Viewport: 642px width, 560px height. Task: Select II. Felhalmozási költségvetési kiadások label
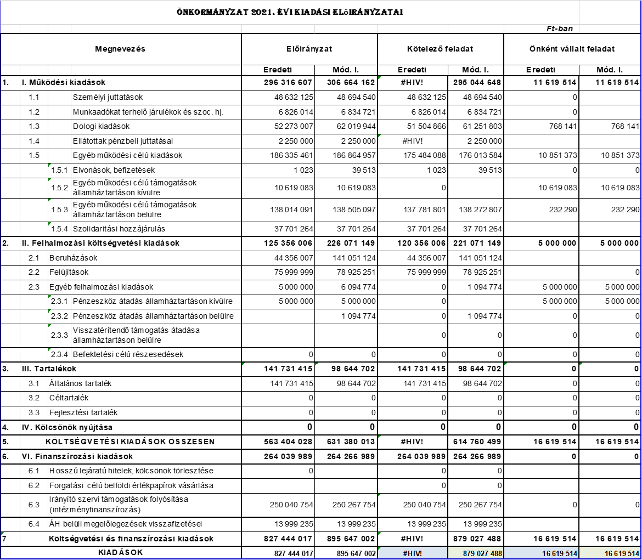pyautogui.click(x=100, y=243)
